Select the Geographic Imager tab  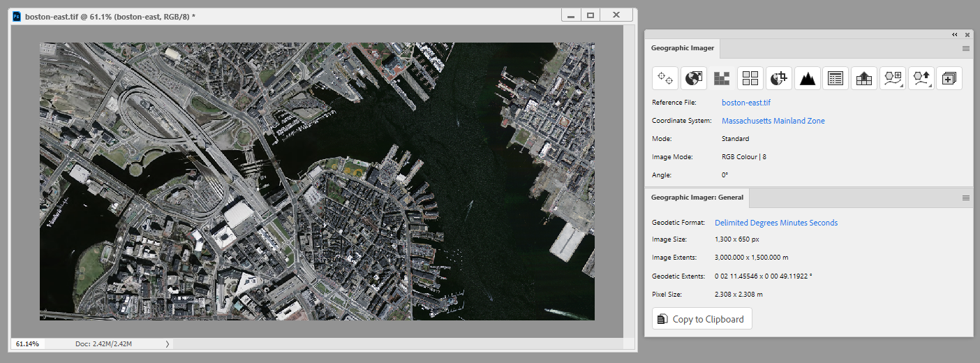(683, 48)
